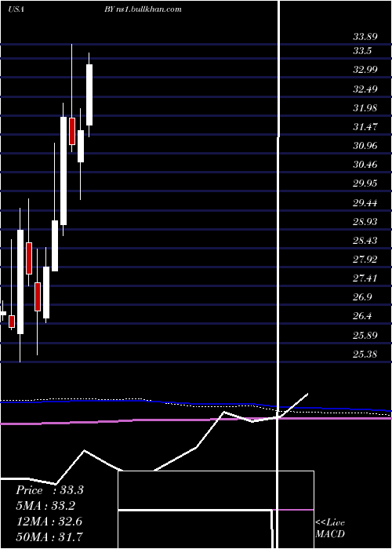The width and height of the screenshot is (392, 549).
Task: Click the 32.49 price axis label
Action: tap(365, 89)
